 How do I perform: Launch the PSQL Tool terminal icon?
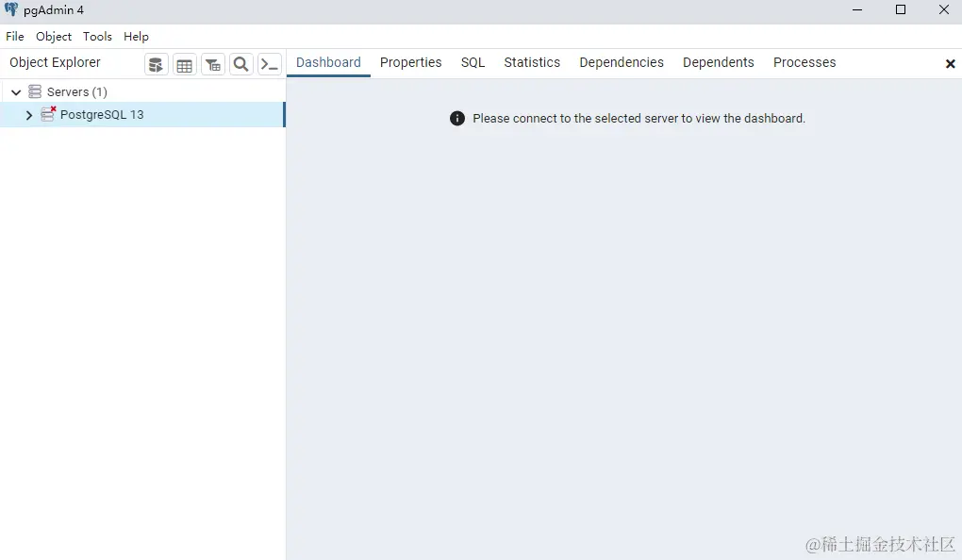[x=270, y=64]
